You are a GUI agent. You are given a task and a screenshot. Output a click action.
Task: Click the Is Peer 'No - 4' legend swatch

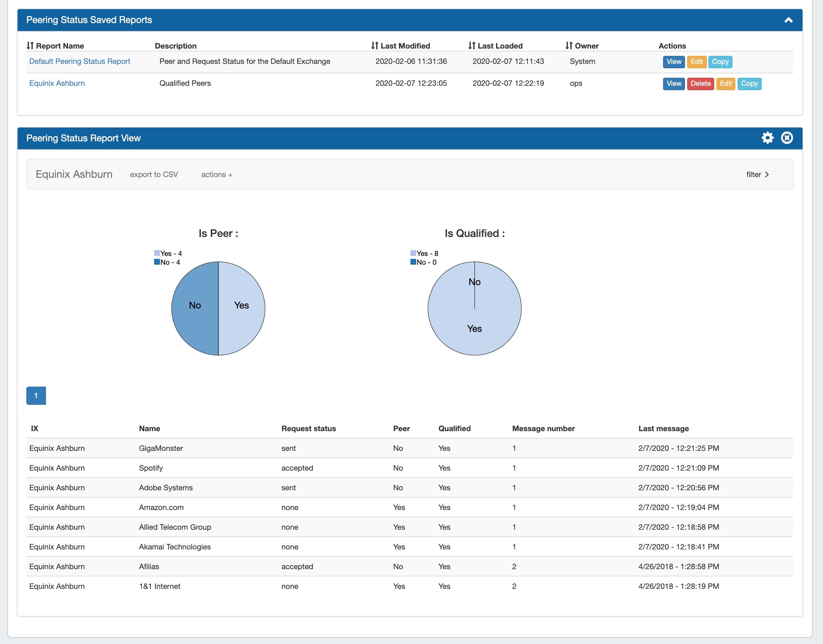(157, 262)
